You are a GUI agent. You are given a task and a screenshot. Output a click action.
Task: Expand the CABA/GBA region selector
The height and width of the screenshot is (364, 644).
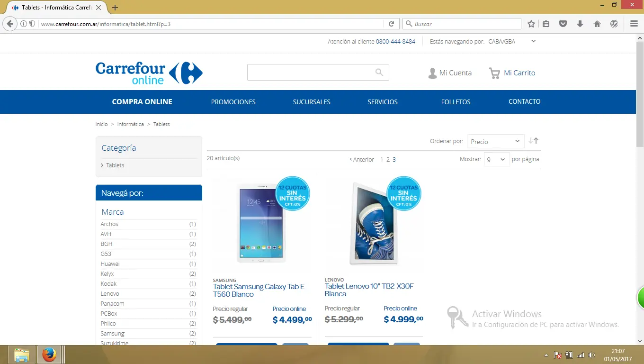click(512, 41)
